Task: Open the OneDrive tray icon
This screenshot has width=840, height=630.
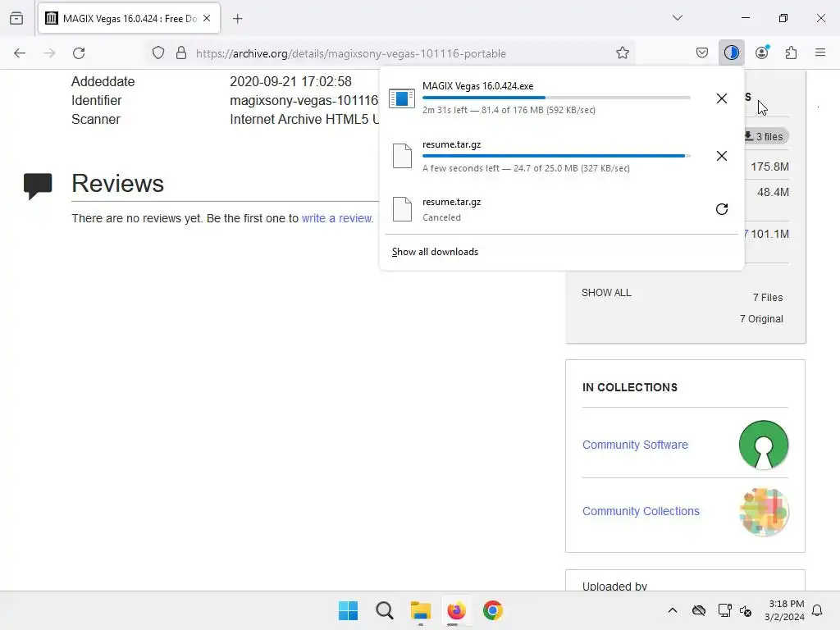Action: [x=699, y=610]
